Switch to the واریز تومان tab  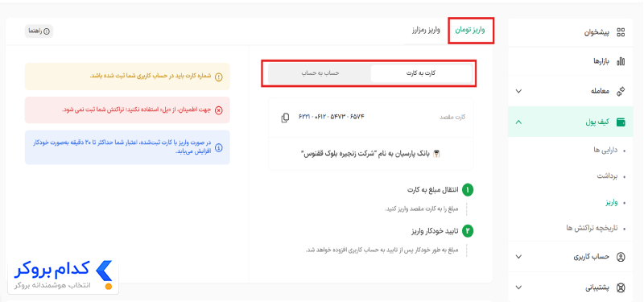(471, 31)
